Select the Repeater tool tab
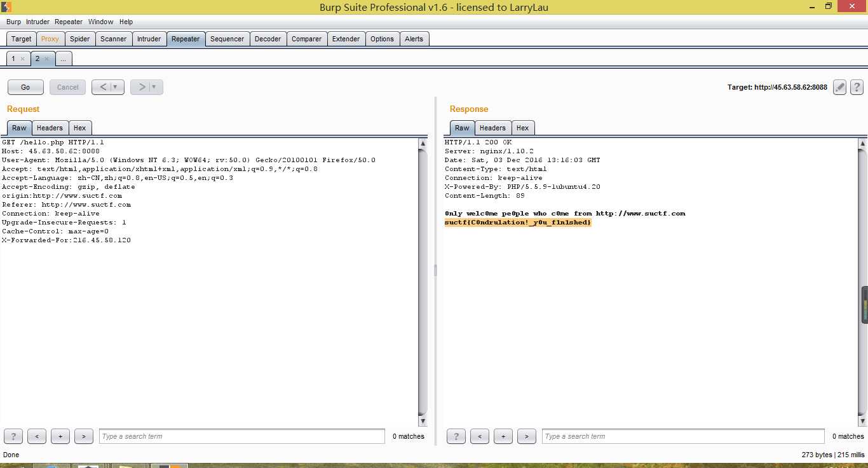This screenshot has height=468, width=868. (186, 39)
